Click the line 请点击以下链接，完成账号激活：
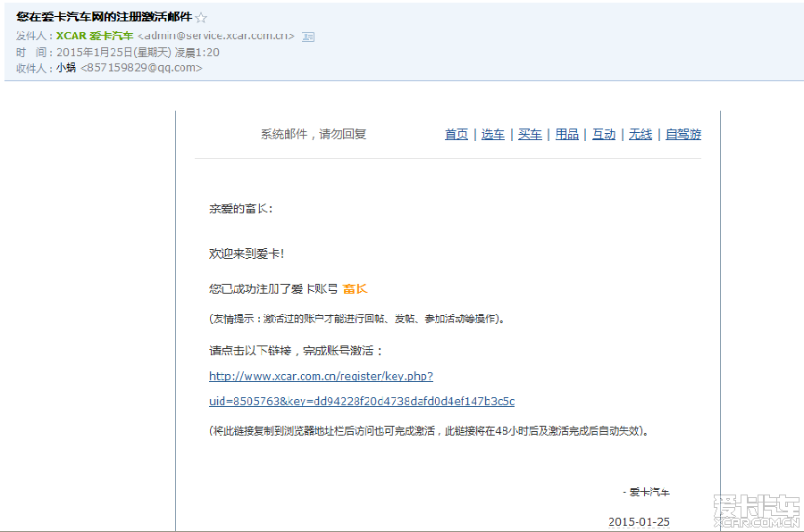The image size is (804, 532). (x=296, y=351)
